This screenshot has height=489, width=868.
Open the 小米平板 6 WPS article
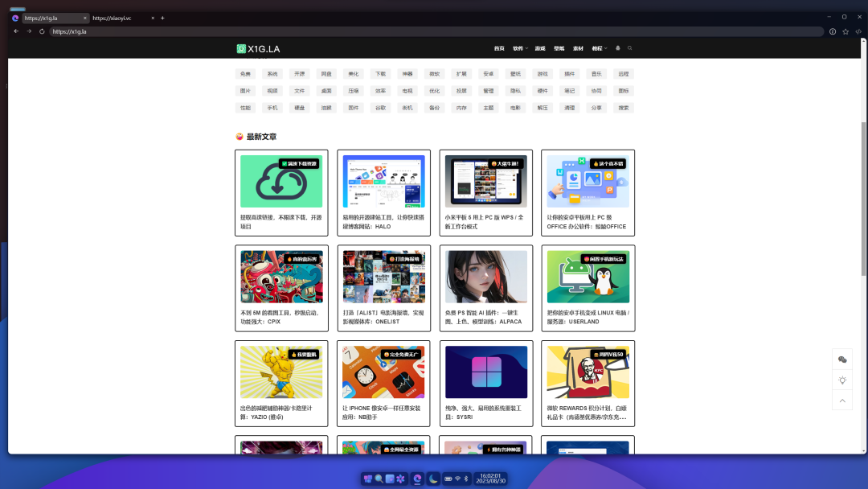[x=486, y=193]
